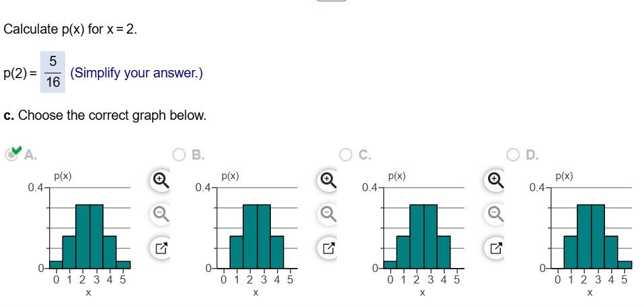
Task: Select radio option C
Action: click(x=346, y=155)
